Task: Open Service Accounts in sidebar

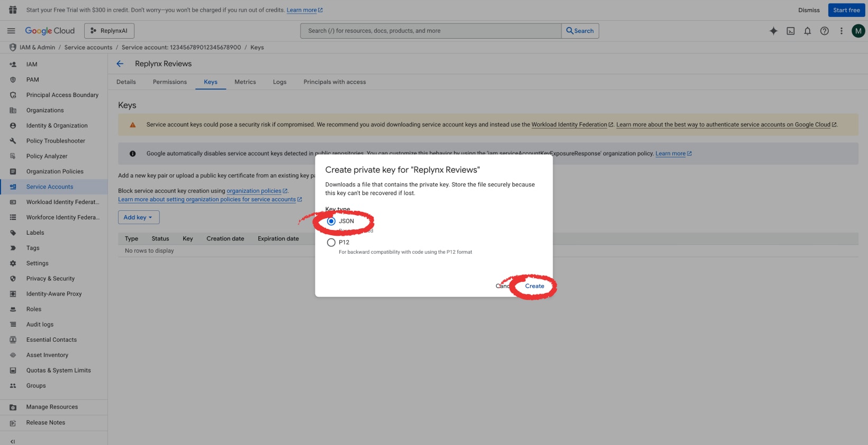Action: [x=53, y=186]
